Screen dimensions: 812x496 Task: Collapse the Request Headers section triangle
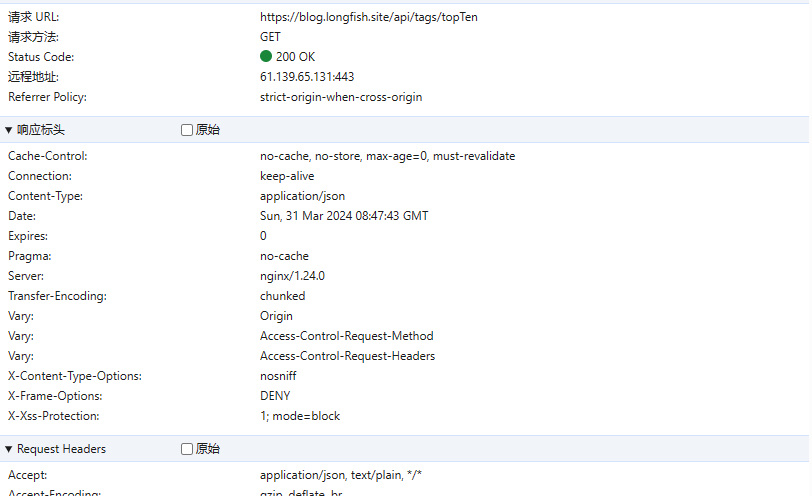pyautogui.click(x=9, y=449)
